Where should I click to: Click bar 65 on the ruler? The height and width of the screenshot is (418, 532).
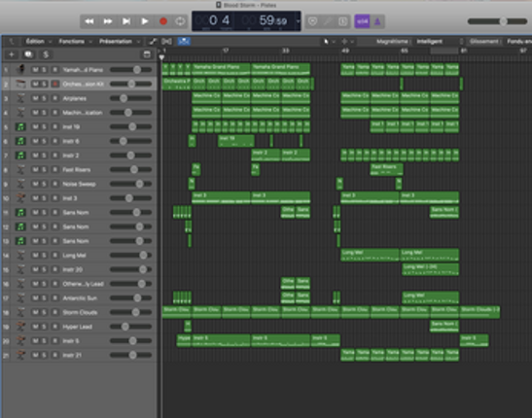404,51
